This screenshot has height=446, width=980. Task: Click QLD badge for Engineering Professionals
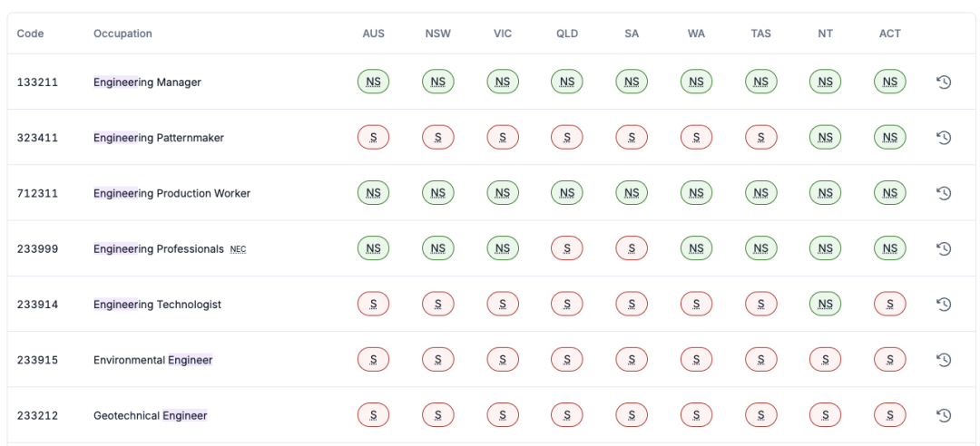(566, 248)
